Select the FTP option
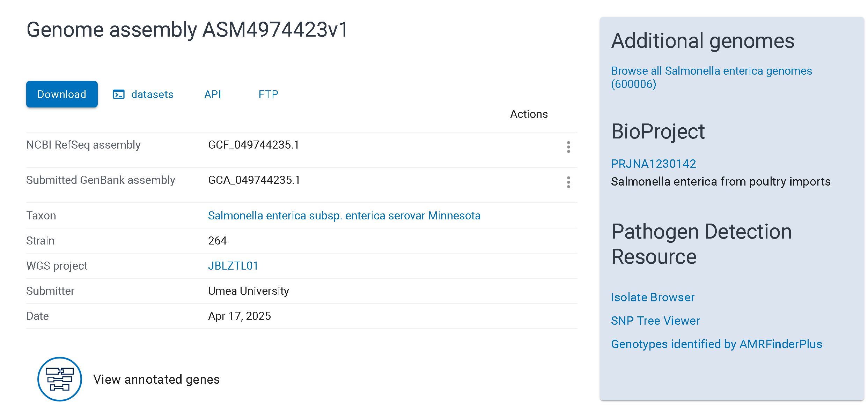This screenshot has height=406, width=868. click(268, 95)
